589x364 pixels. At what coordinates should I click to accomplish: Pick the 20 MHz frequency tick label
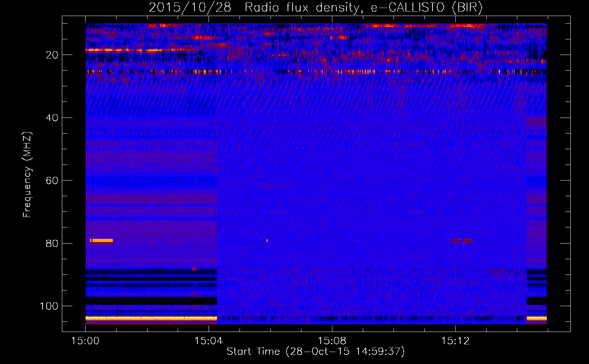[52, 55]
